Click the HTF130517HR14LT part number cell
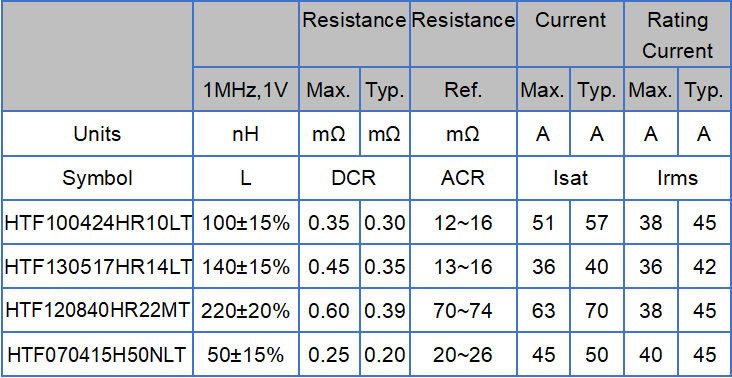The image size is (732, 378). tap(98, 266)
